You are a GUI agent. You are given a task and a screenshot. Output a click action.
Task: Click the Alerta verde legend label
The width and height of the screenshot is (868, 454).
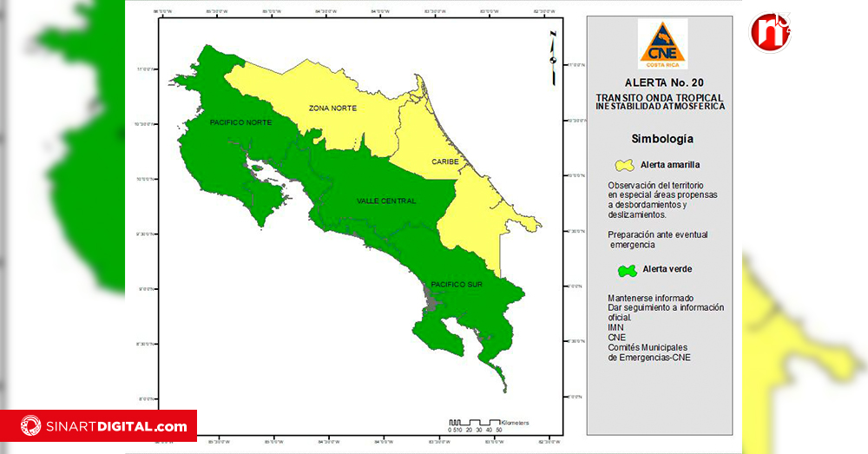pyautogui.click(x=667, y=269)
